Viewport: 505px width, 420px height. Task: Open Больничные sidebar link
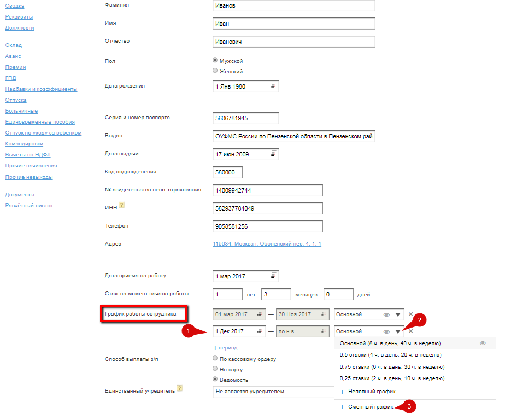click(21, 111)
